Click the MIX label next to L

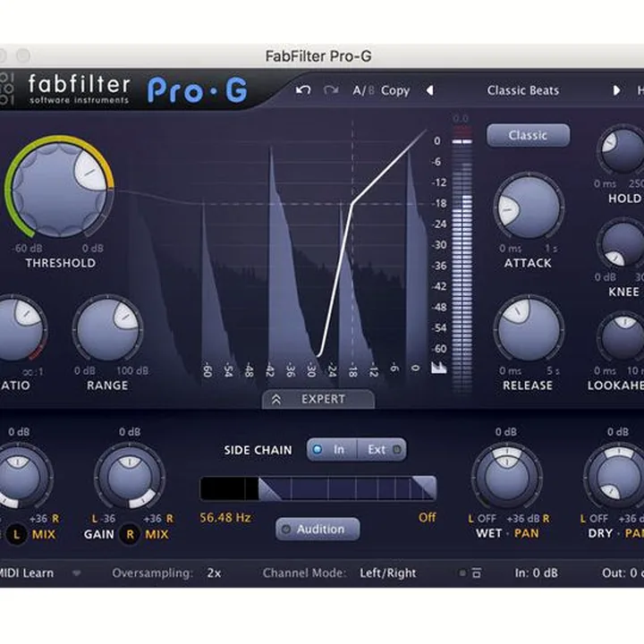pos(44,534)
